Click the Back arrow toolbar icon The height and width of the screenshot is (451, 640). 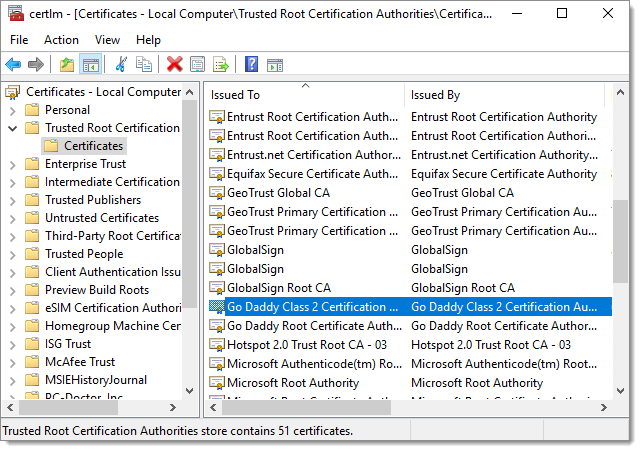pyautogui.click(x=13, y=64)
